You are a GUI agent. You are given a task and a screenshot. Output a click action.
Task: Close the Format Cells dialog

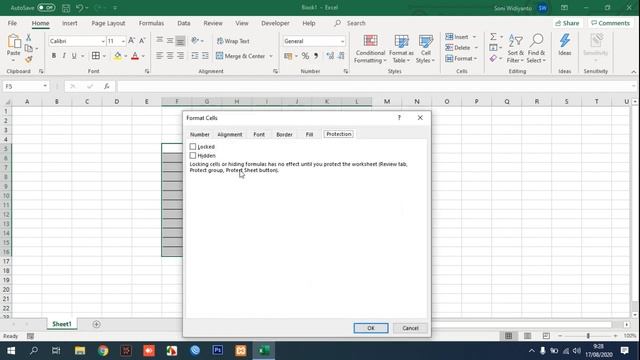pyautogui.click(x=420, y=118)
